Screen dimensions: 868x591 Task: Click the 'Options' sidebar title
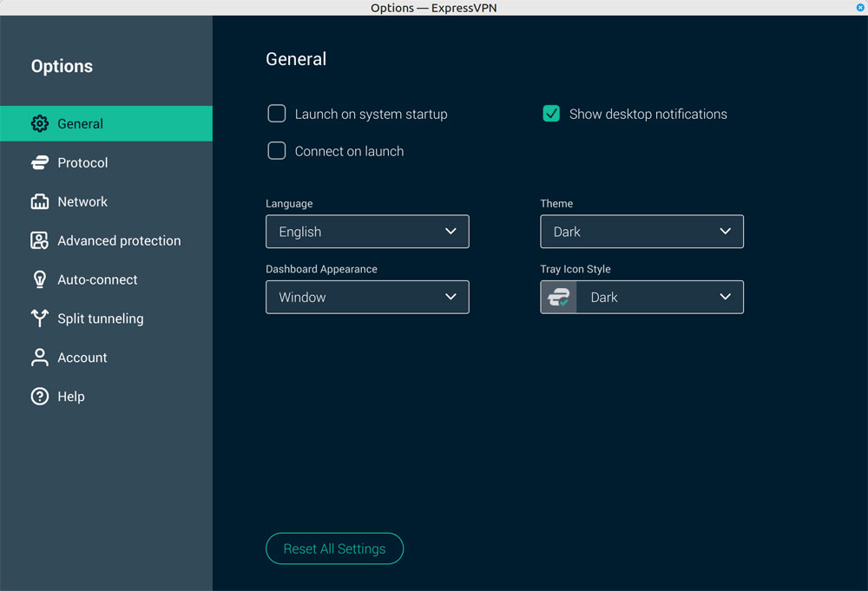coord(62,67)
